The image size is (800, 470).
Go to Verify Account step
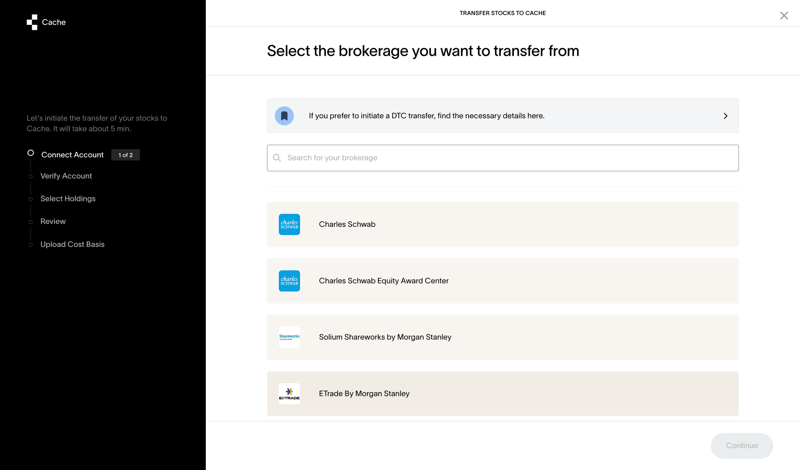pos(66,176)
